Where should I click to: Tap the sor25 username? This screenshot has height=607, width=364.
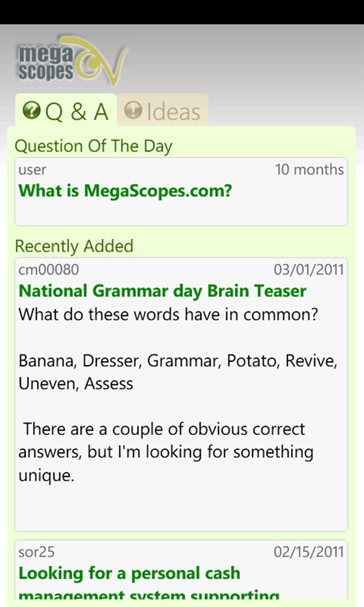tap(36, 552)
